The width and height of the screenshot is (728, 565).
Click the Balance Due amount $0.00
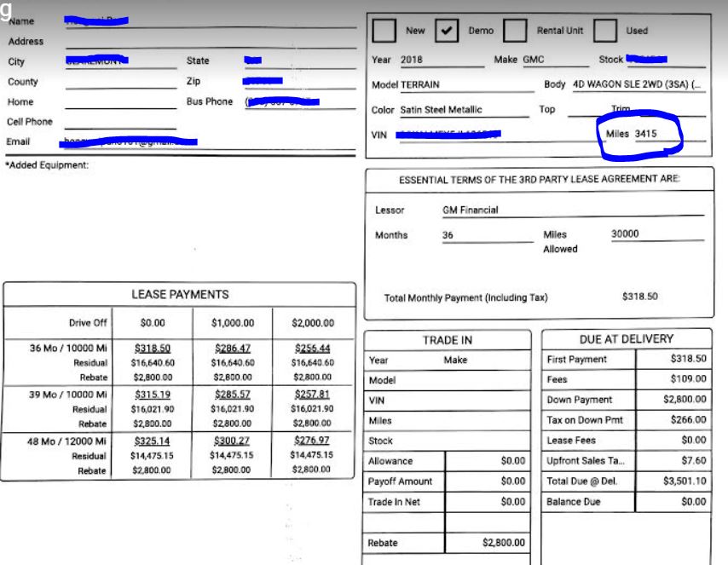[694, 502]
